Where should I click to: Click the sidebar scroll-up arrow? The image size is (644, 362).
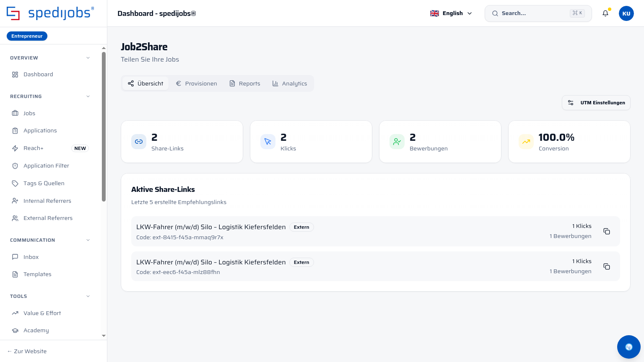(104, 48)
